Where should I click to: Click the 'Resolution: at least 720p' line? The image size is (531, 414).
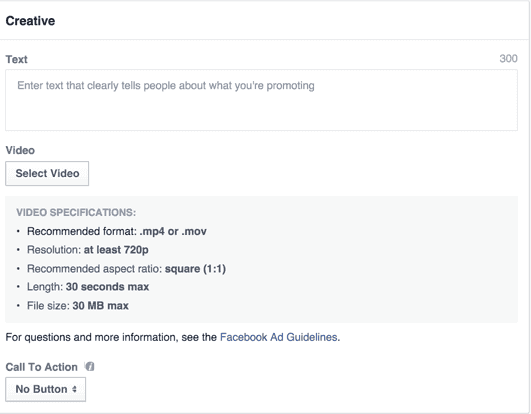point(88,250)
